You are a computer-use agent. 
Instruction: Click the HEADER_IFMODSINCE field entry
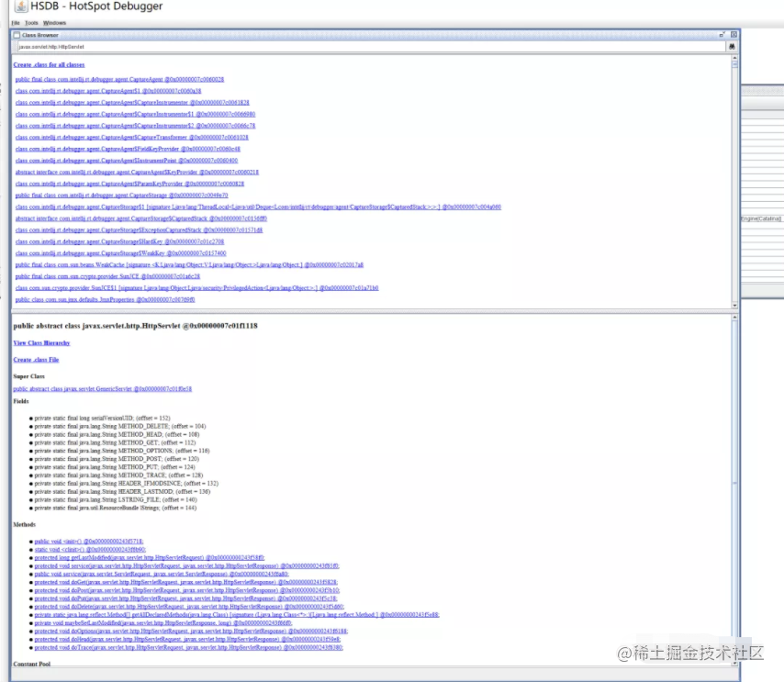(x=127, y=483)
